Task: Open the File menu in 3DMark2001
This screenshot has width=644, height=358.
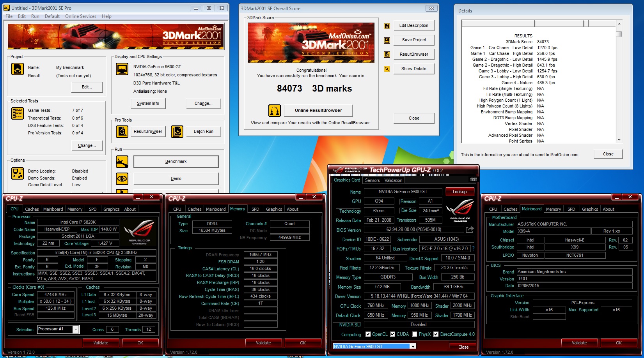Action: click(x=9, y=16)
